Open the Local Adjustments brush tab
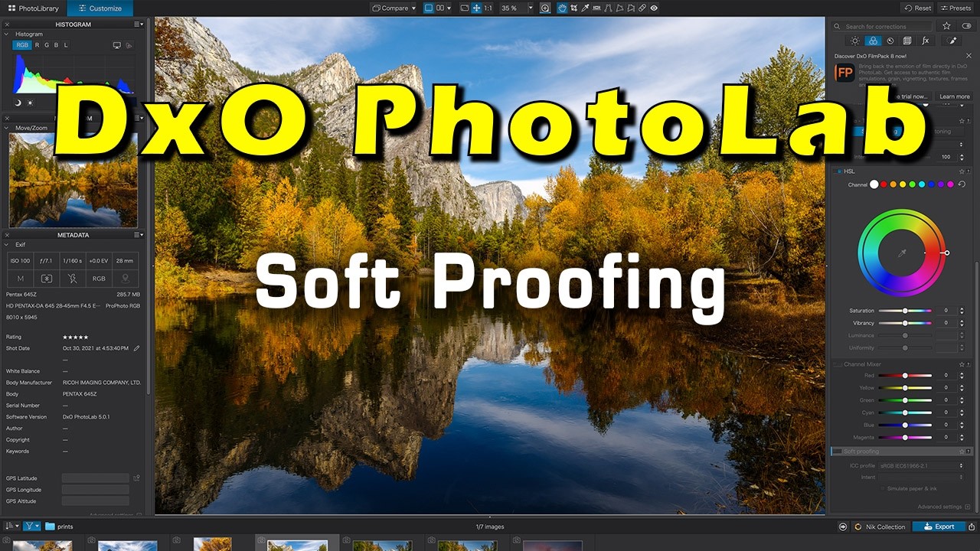This screenshot has width=980, height=551. pos(952,41)
